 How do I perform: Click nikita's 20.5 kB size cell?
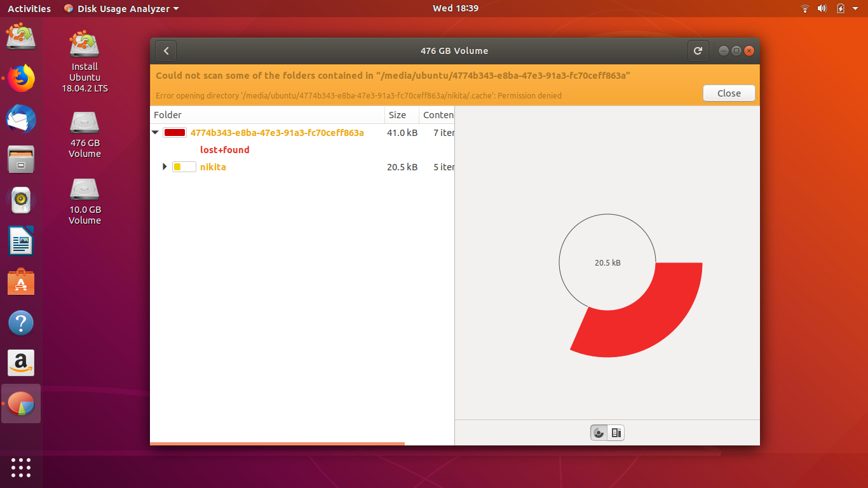click(x=402, y=167)
